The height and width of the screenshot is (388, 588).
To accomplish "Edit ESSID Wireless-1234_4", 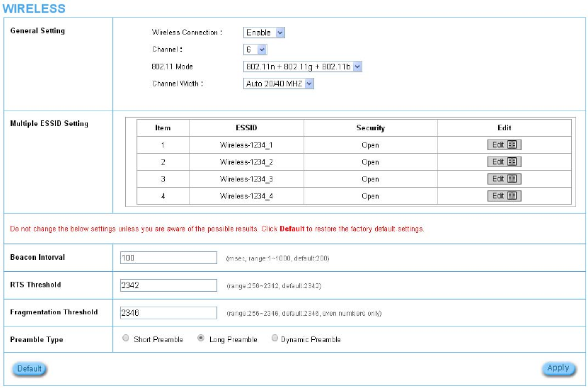I will (504, 196).
